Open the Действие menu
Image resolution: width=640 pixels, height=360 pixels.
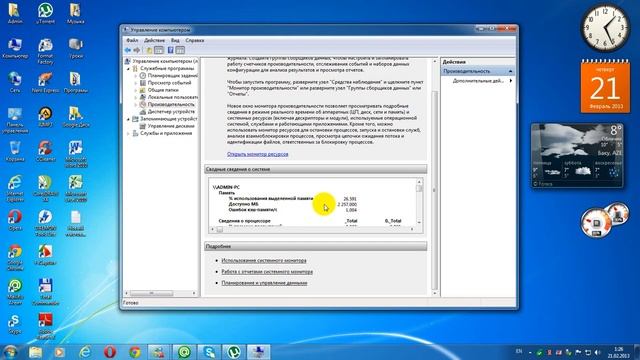154,40
